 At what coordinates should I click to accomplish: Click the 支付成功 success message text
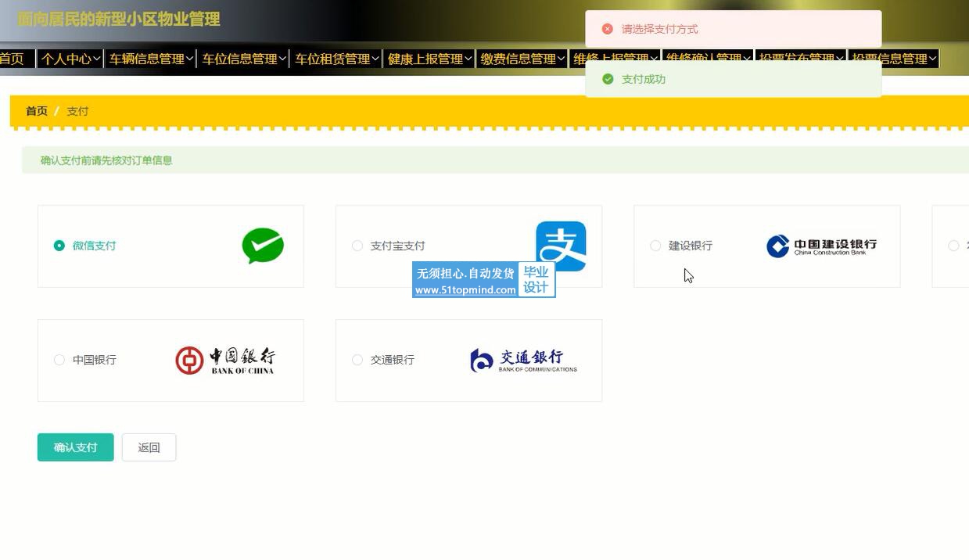(644, 79)
